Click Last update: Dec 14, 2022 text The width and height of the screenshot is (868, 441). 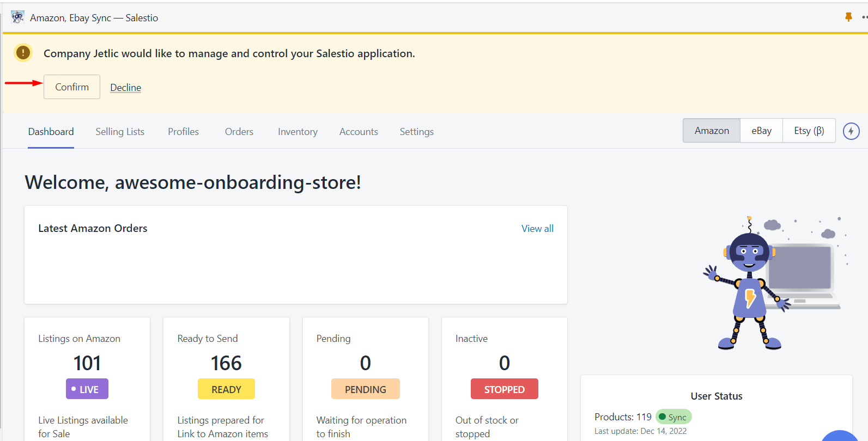tap(641, 431)
